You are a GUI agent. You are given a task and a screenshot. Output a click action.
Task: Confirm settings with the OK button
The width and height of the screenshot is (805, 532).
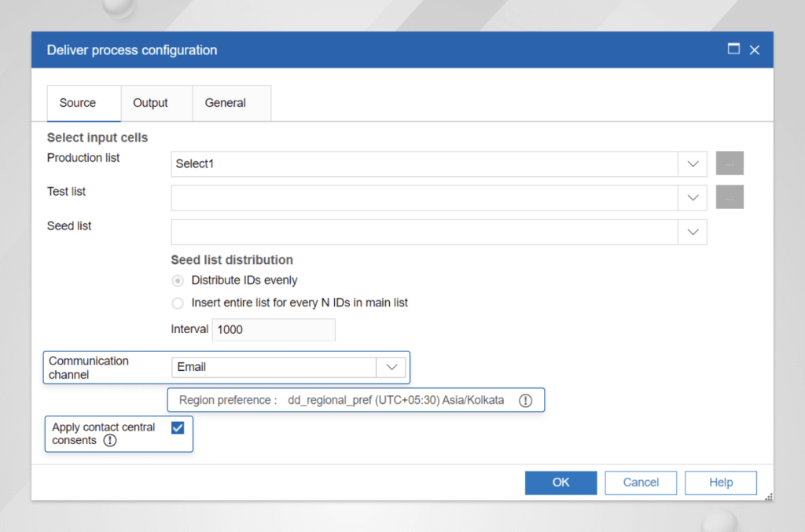click(561, 482)
